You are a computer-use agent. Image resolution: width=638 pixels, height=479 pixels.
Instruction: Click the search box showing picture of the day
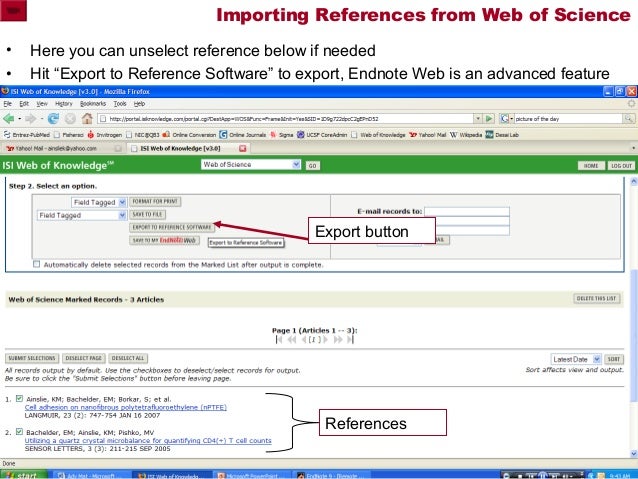click(x=568, y=118)
